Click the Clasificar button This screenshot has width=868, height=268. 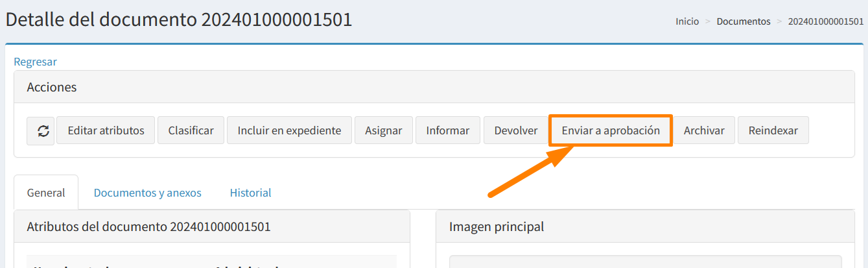point(191,130)
